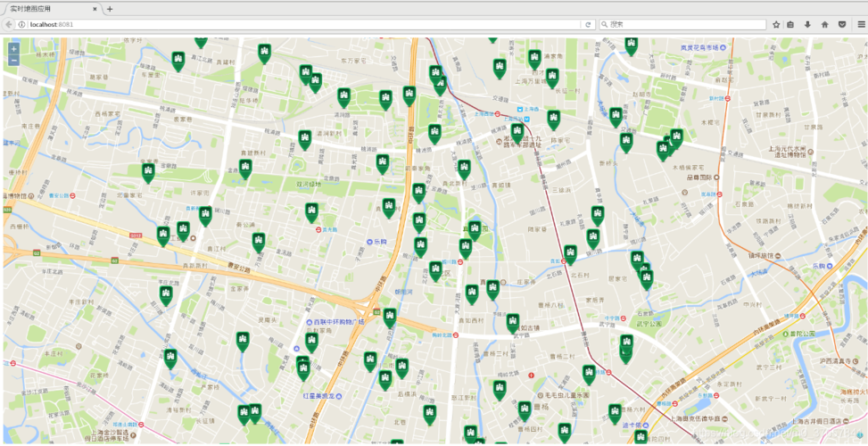Image resolution: width=868 pixels, height=446 pixels.
Task: Click the 新村路 metro station icon
Action: click(x=727, y=98)
